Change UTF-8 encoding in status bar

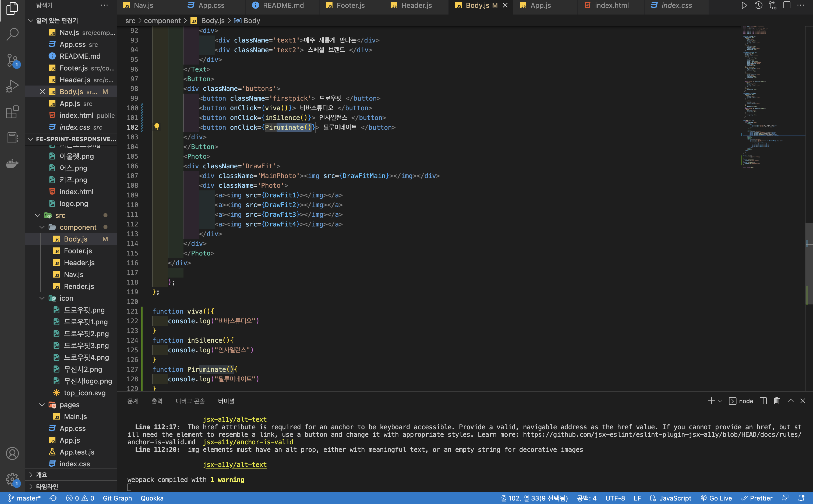615,498
